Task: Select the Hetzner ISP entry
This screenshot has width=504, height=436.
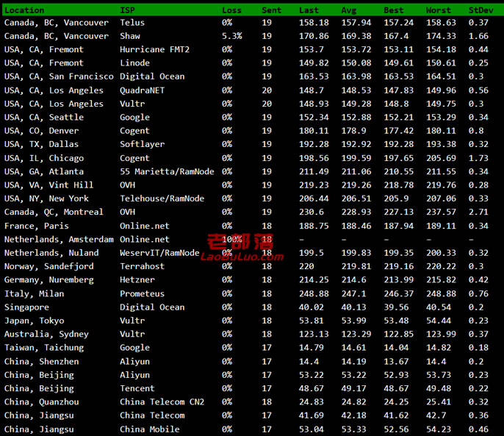Action: click(137, 280)
